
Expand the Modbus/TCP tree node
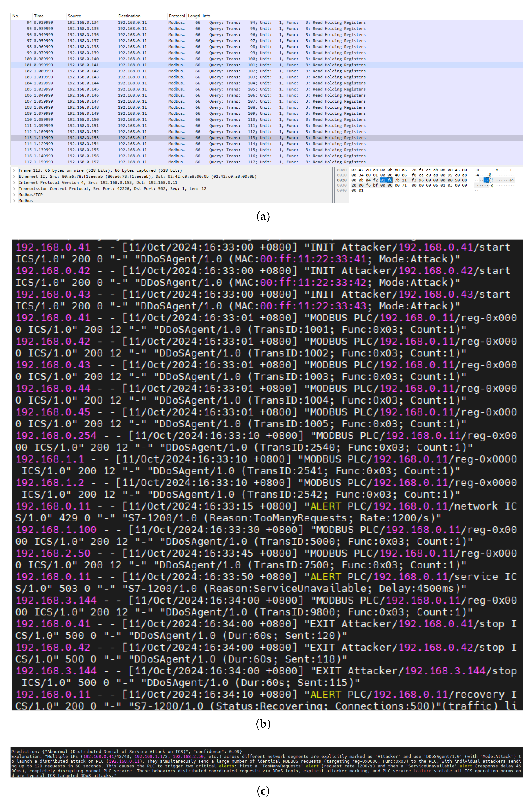click(x=14, y=195)
